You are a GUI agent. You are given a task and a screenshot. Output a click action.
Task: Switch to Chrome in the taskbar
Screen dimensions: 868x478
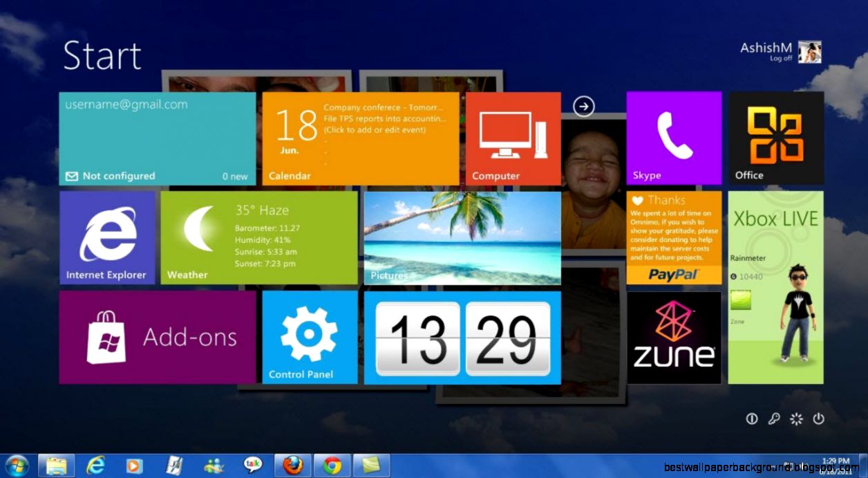332,466
